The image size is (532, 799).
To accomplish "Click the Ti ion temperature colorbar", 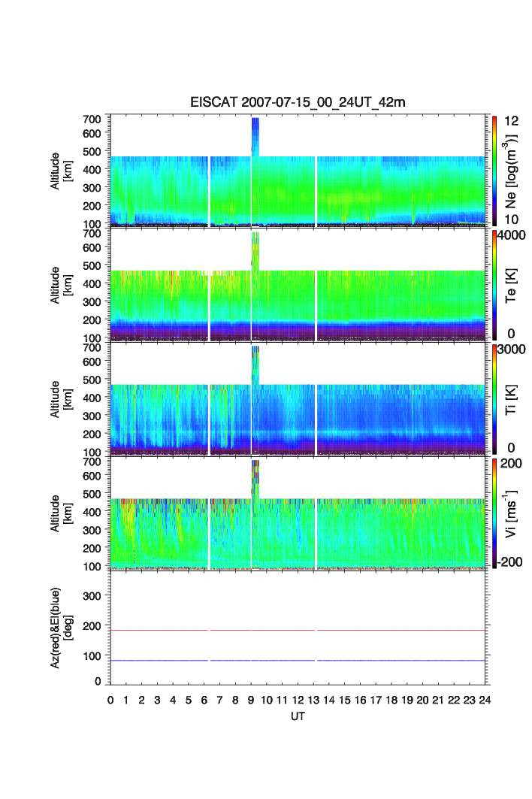I will click(x=494, y=399).
